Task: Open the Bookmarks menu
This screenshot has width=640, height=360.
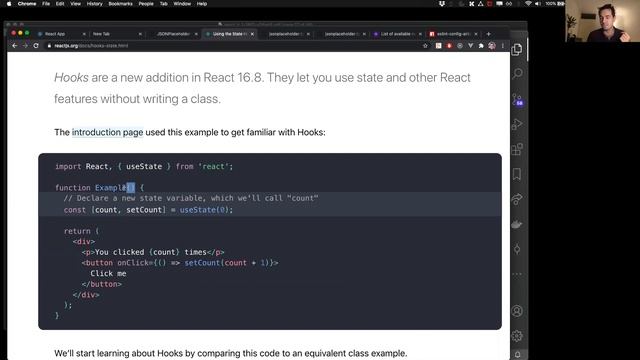Action: click(x=120, y=4)
